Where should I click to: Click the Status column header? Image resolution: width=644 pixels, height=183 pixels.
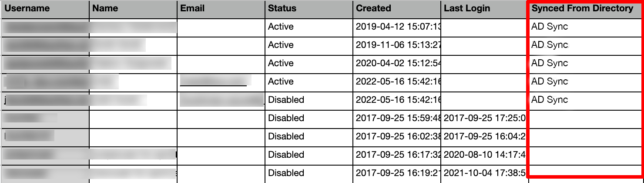click(282, 9)
